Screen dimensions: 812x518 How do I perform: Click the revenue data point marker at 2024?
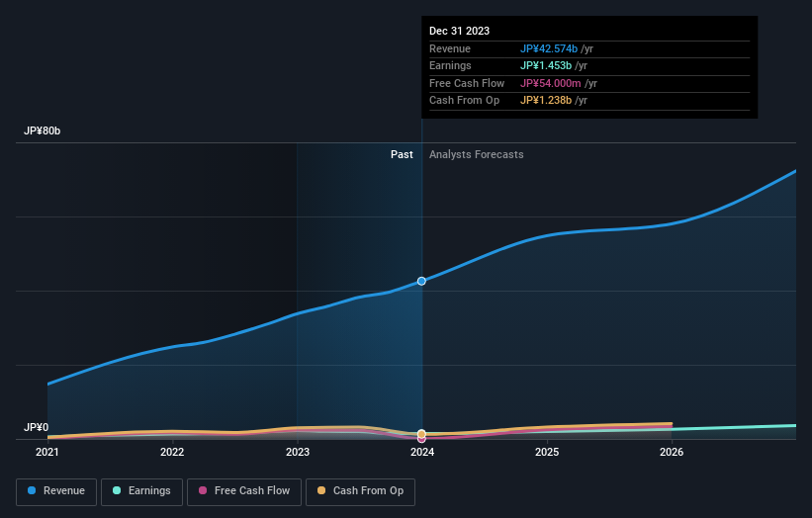tap(421, 281)
